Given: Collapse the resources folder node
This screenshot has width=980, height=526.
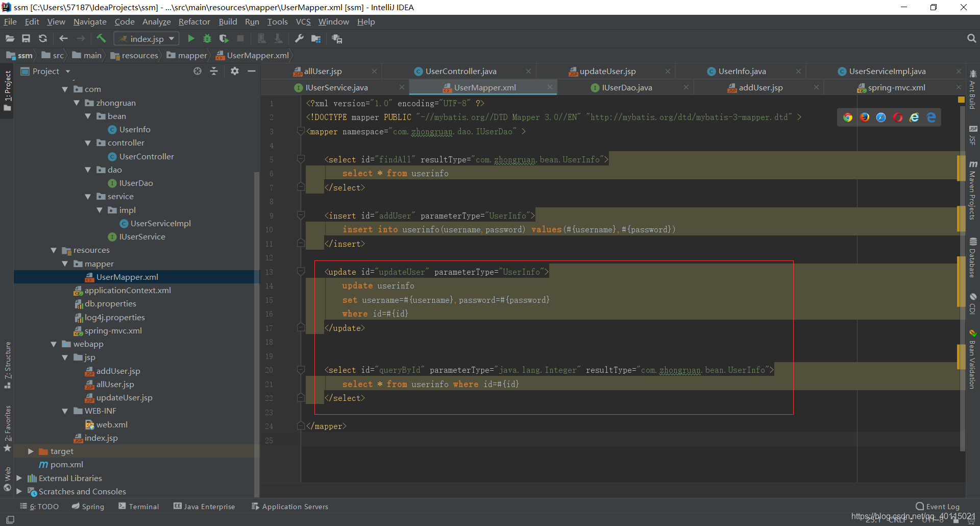Looking at the screenshot, I should pos(54,250).
